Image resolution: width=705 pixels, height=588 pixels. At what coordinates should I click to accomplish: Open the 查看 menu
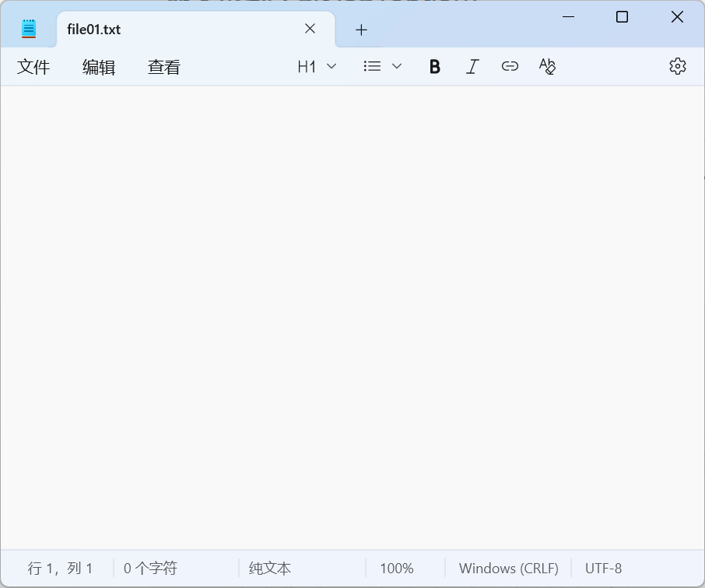click(164, 67)
